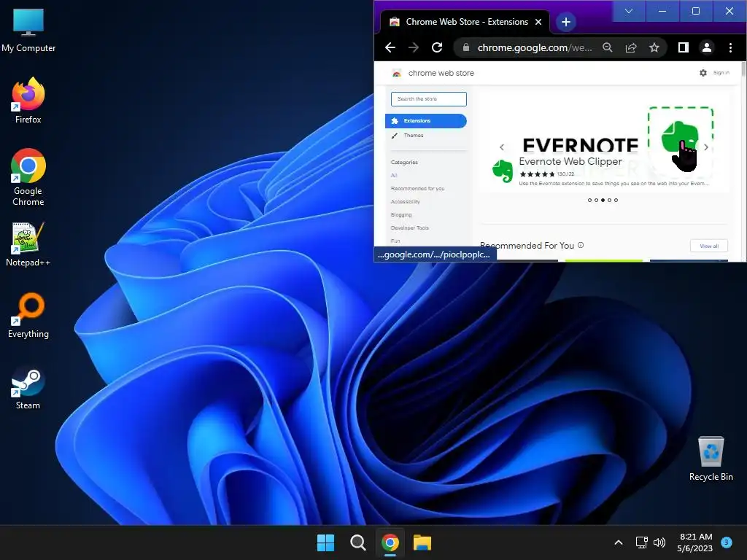
Task: Open the clock and date flyout
Action: coord(694,542)
